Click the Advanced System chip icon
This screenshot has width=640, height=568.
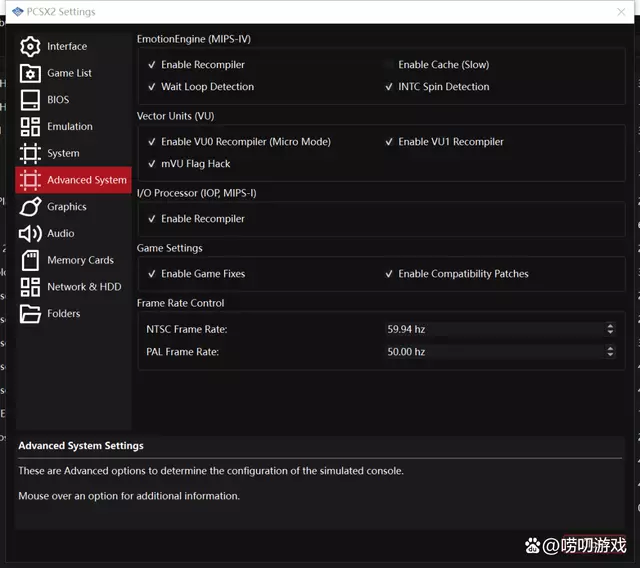click(x=30, y=180)
